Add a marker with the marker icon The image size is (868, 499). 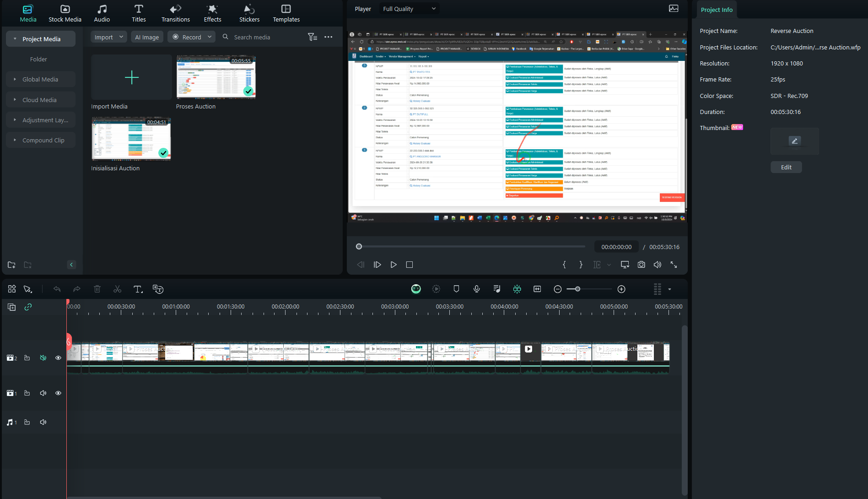click(x=456, y=289)
